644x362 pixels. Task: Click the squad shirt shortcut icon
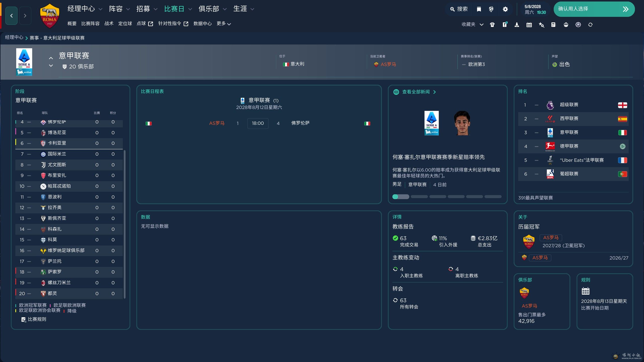coord(492,25)
